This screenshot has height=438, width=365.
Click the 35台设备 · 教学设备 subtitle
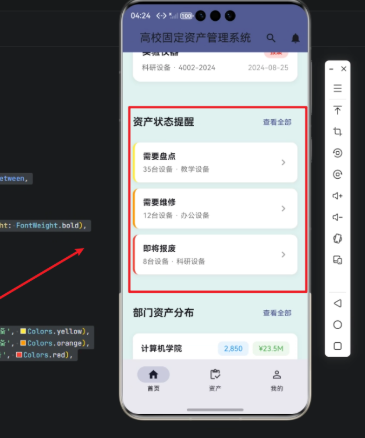[x=176, y=169]
